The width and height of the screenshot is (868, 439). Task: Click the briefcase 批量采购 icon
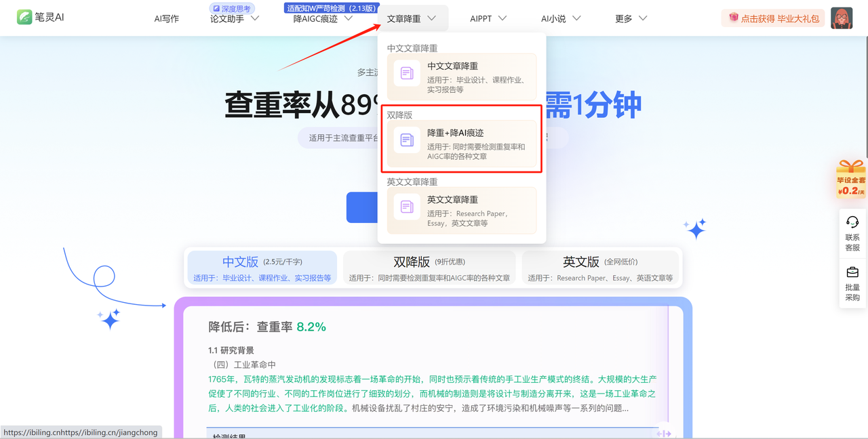(852, 272)
